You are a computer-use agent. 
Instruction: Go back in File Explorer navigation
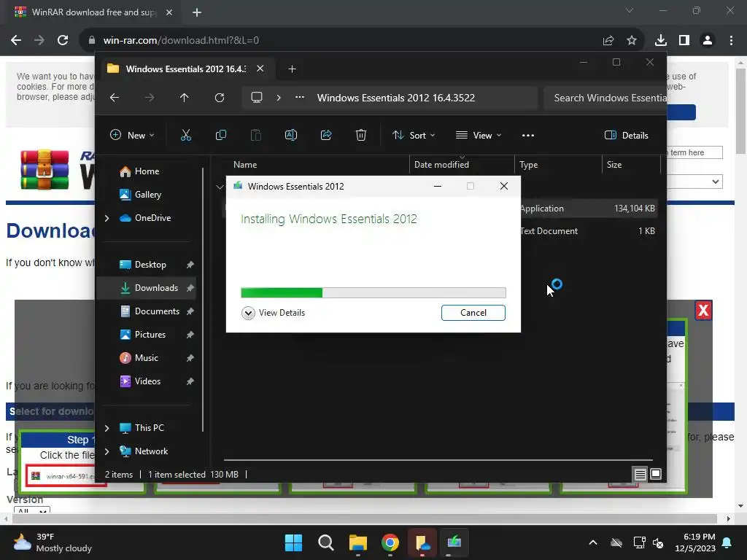(115, 98)
